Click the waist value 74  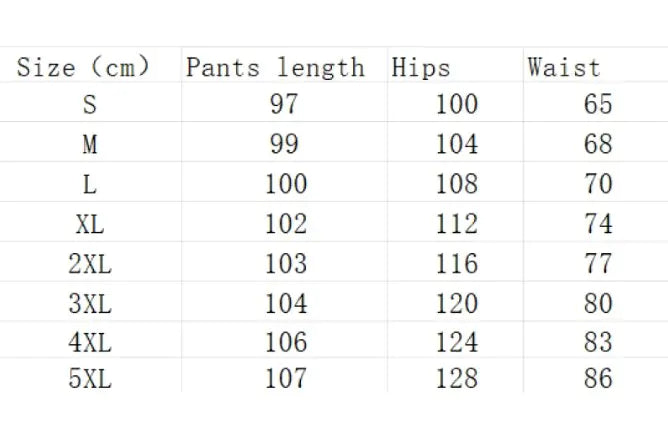click(x=598, y=224)
